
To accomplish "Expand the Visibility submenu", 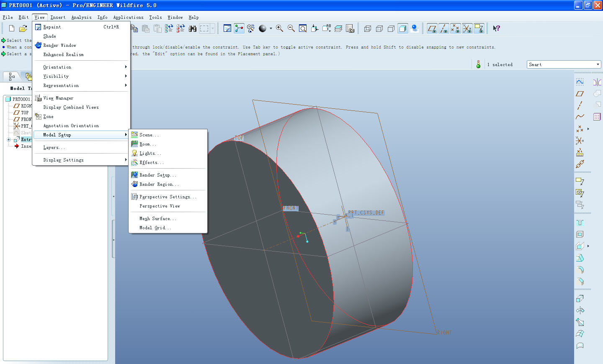I will click(81, 76).
